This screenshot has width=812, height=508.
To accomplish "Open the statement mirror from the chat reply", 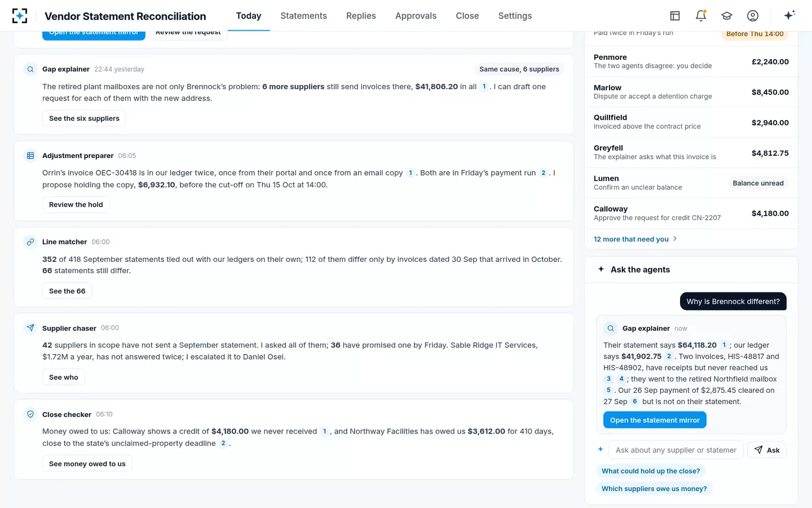I will pos(655,420).
